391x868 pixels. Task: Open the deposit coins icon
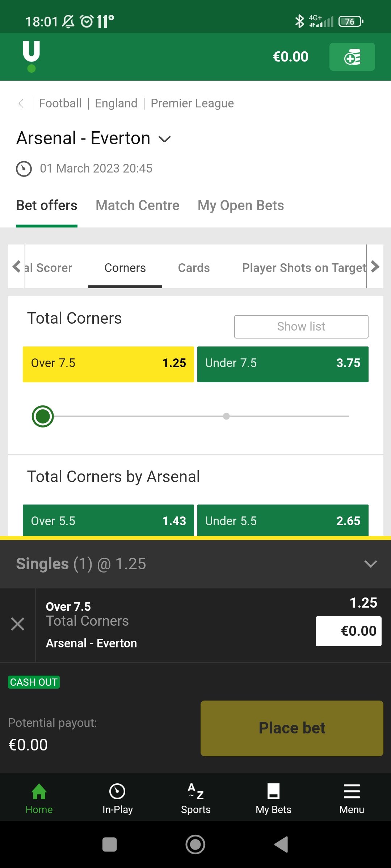(352, 57)
